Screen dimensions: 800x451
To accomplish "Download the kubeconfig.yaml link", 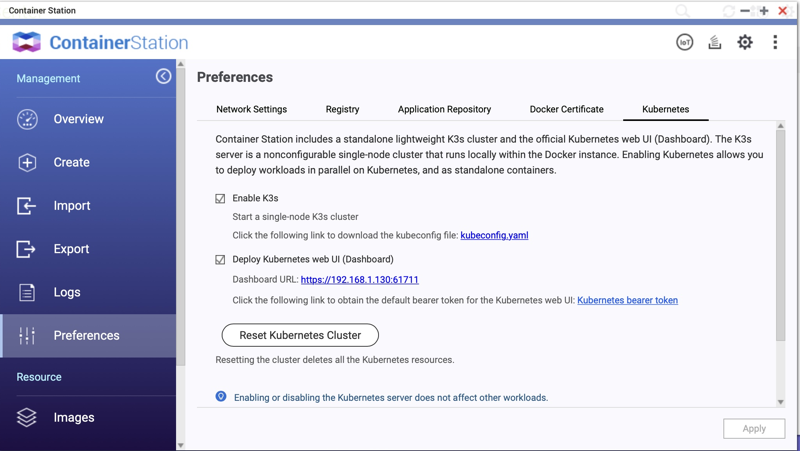I will click(x=494, y=235).
